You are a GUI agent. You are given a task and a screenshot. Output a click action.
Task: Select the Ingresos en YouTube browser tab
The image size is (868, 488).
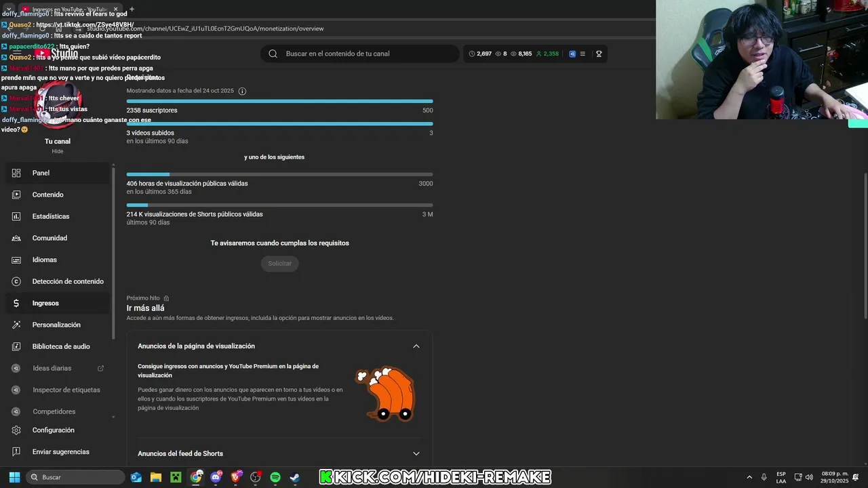tap(69, 9)
